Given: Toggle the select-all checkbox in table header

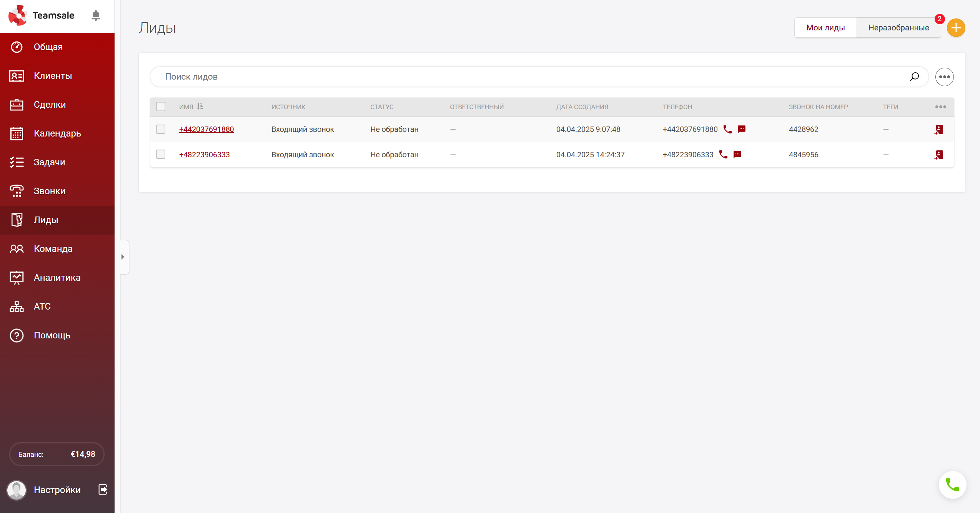Looking at the screenshot, I should (x=161, y=107).
